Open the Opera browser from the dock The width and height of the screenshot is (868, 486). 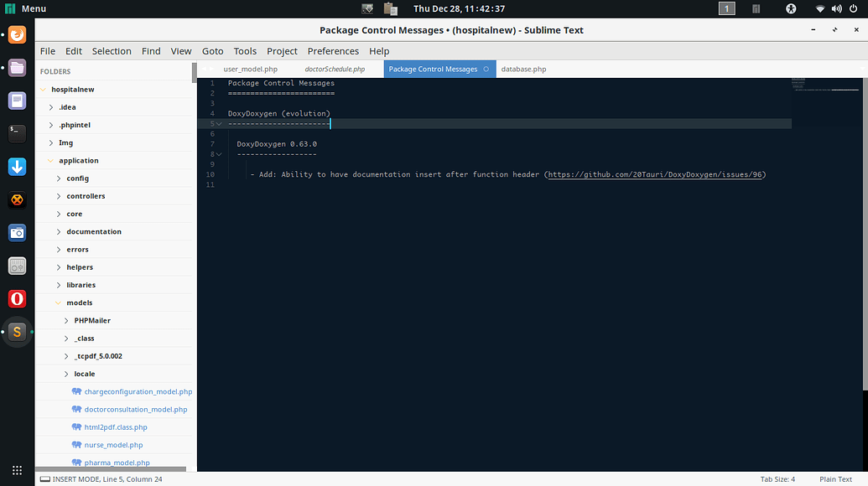tap(17, 298)
